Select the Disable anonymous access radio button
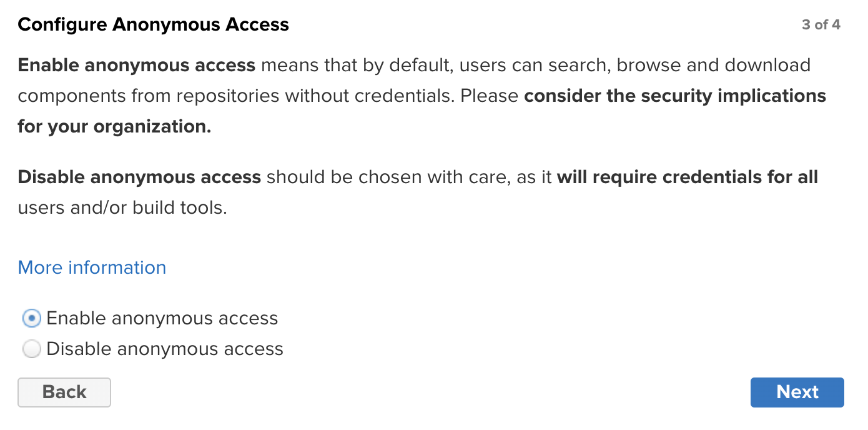 coord(31,349)
